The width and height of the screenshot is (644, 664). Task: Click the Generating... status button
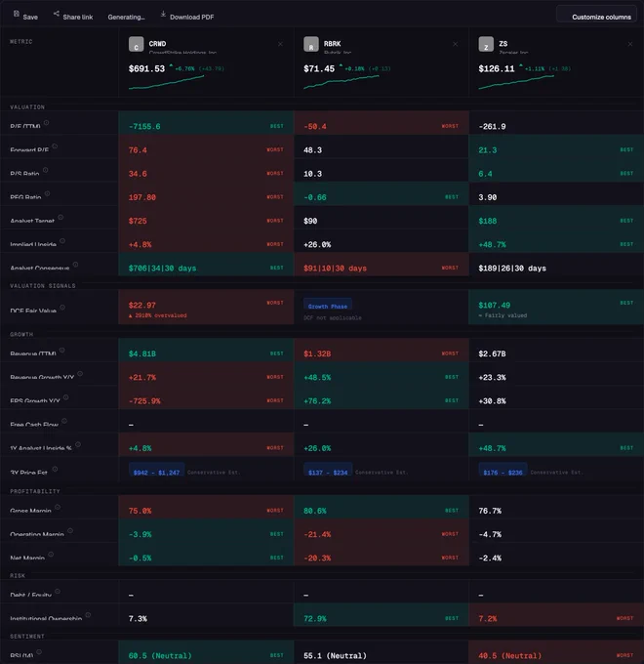[126, 17]
